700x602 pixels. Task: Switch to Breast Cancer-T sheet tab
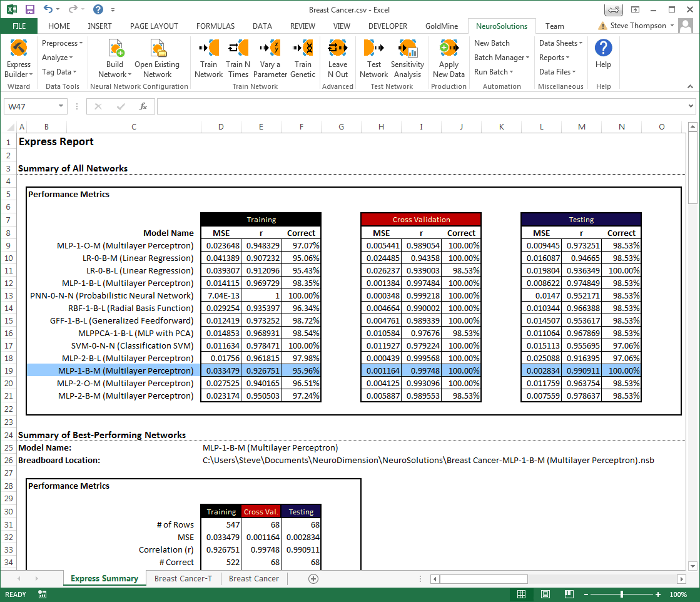(x=183, y=579)
